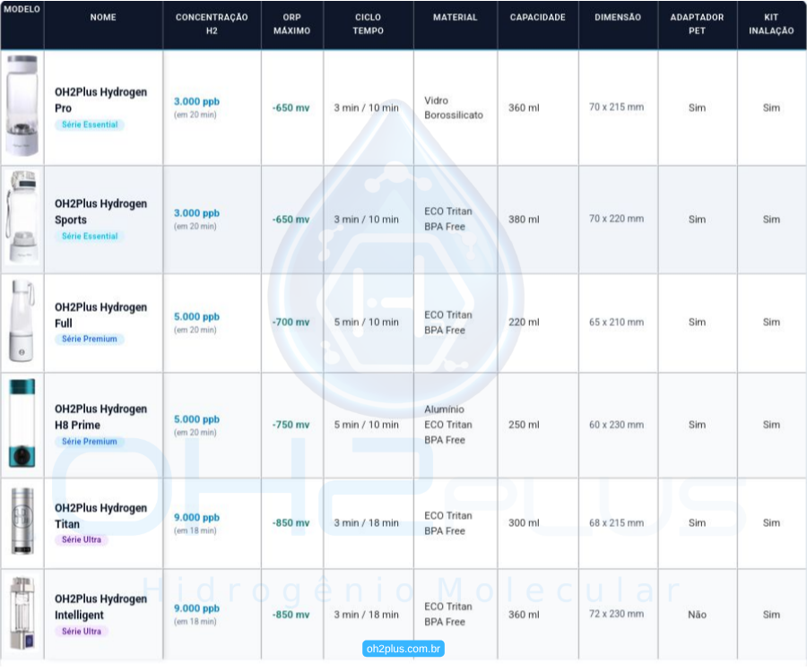807x672 pixels.
Task: Click the 360 ml capacity of Hydrogen Pro
Action: (524, 108)
